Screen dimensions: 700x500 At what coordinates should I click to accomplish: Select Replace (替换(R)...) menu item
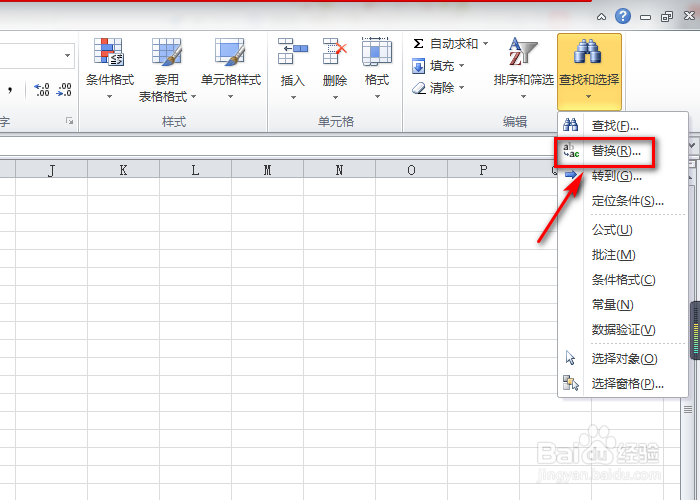623,151
